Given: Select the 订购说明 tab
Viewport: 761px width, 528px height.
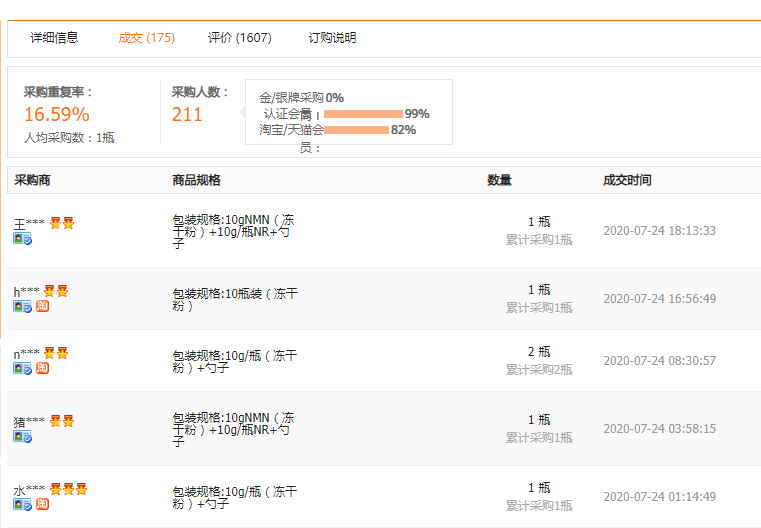Looking at the screenshot, I should point(332,38).
